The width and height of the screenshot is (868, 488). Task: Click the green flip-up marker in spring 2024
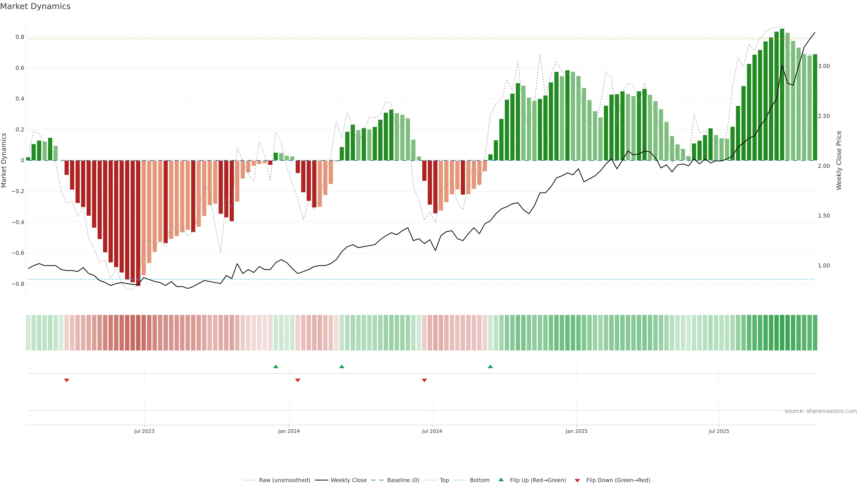342,366
